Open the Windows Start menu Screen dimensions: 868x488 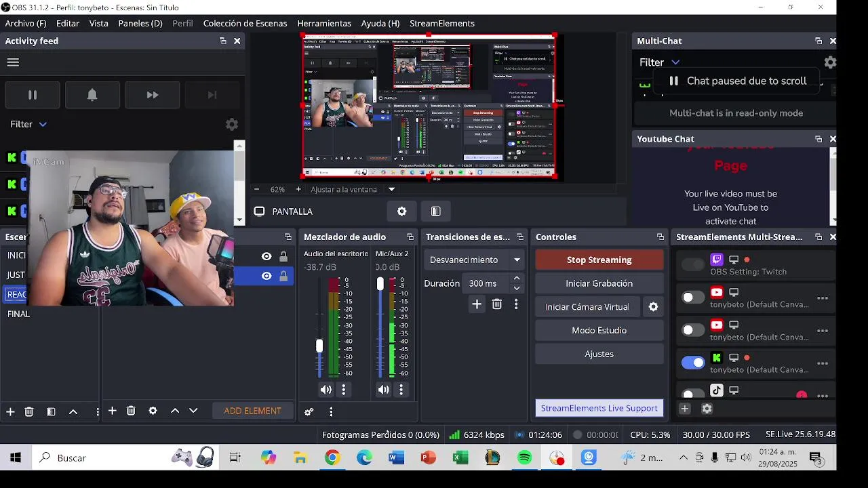pos(15,458)
